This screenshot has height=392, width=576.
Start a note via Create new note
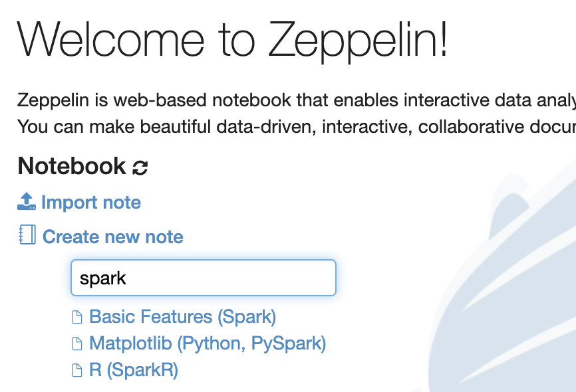click(113, 237)
